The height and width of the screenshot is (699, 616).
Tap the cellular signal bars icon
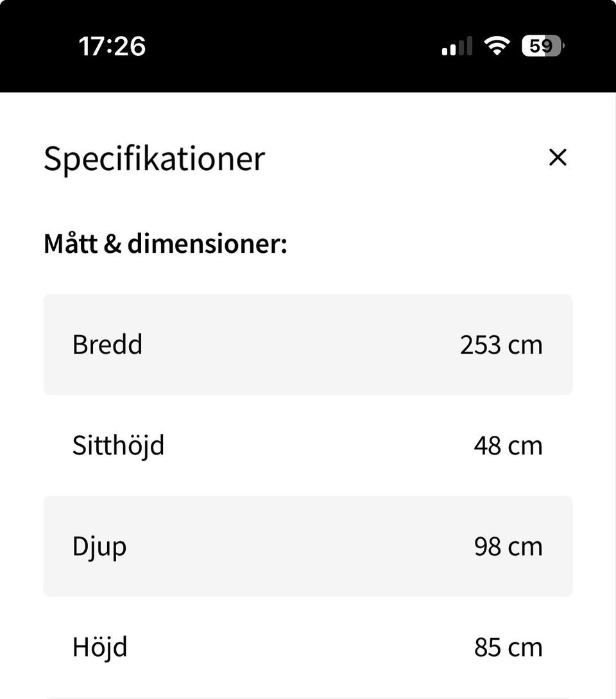pos(457,47)
